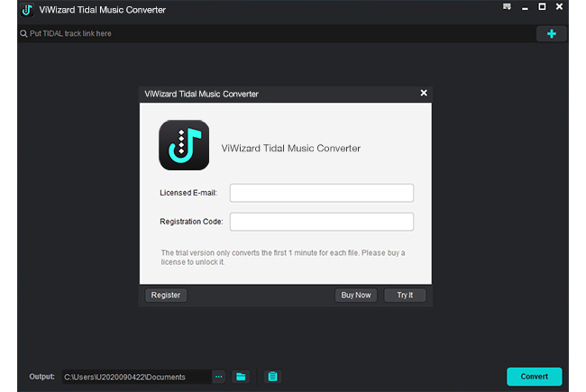Click the Try It button
Screen dimensions: 586x392
point(405,296)
